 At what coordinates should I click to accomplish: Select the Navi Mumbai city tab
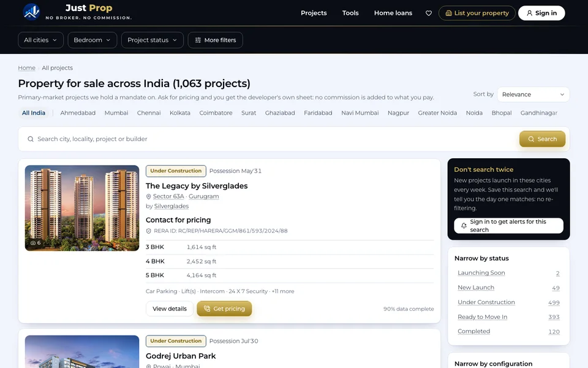pyautogui.click(x=360, y=113)
